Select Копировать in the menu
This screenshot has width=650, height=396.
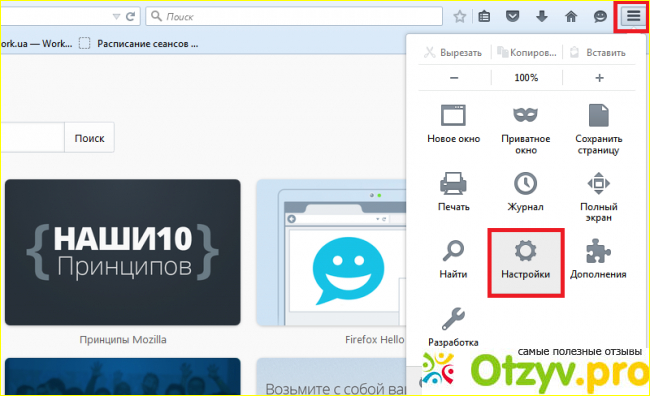point(526,53)
